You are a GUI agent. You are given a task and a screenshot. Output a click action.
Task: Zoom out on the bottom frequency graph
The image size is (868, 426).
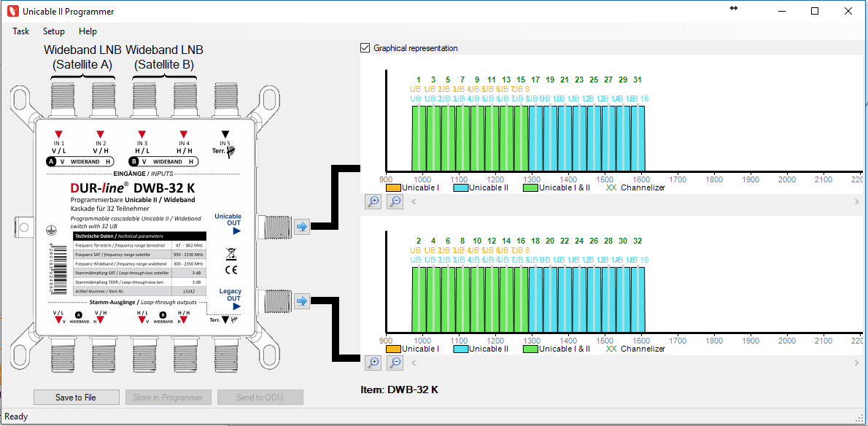pyautogui.click(x=395, y=363)
